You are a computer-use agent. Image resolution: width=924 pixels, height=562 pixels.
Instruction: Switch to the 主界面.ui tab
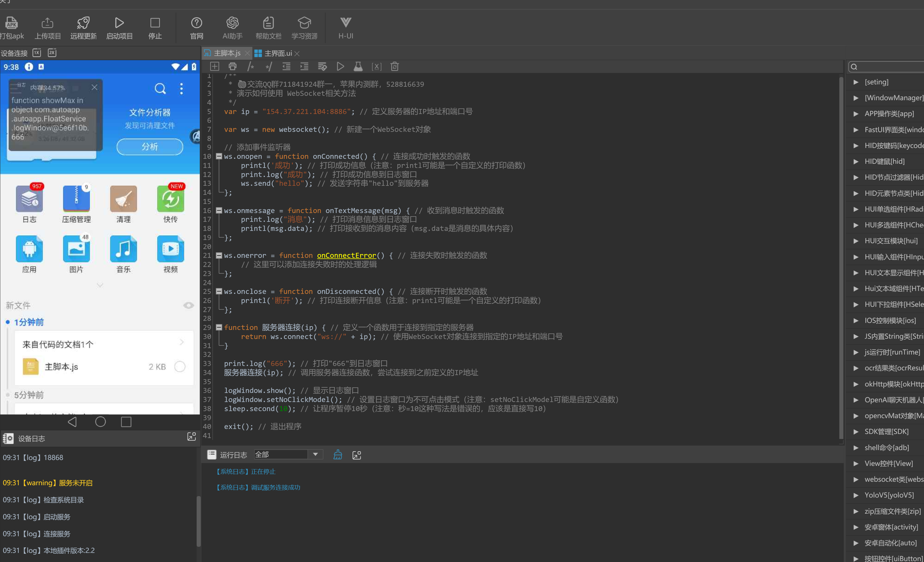tap(278, 53)
